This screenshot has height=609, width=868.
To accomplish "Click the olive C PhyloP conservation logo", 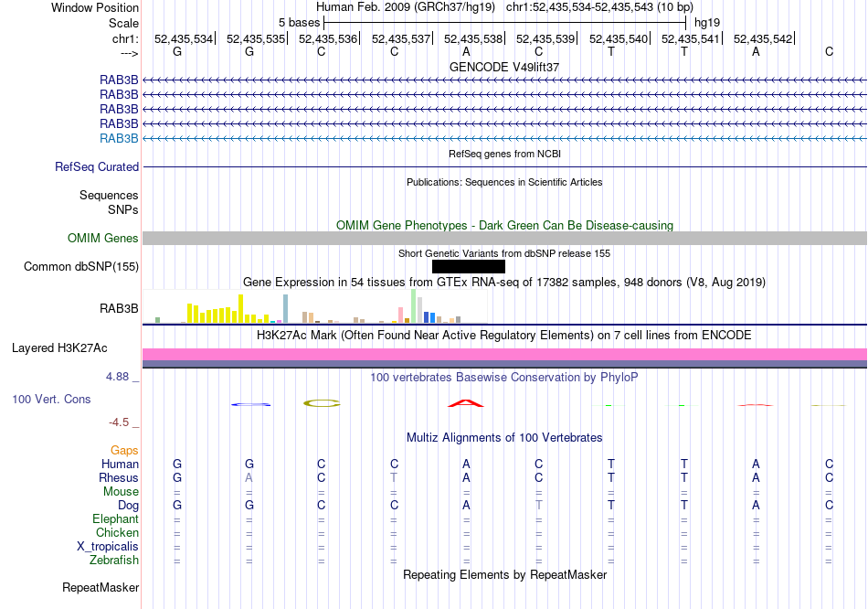I will click(x=322, y=403).
